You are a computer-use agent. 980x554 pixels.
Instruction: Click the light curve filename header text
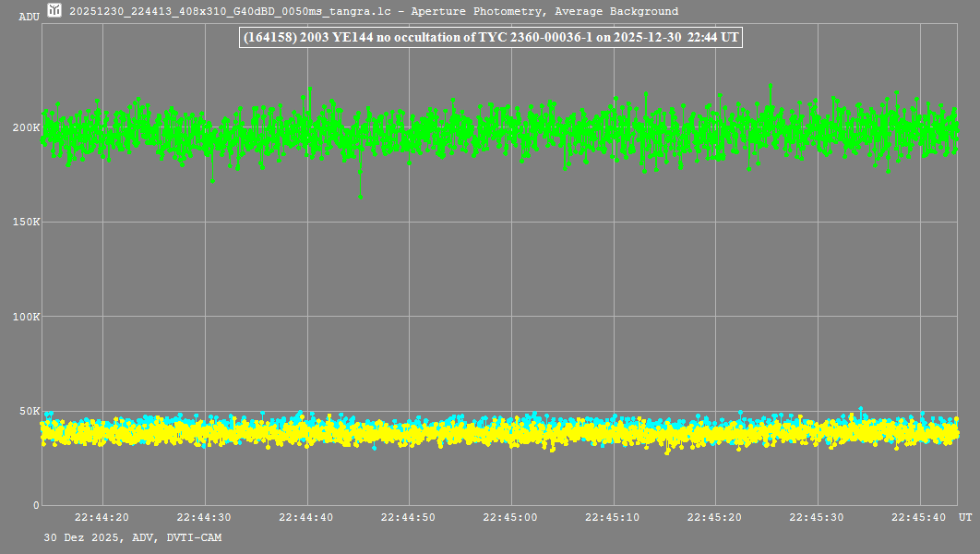tap(374, 12)
